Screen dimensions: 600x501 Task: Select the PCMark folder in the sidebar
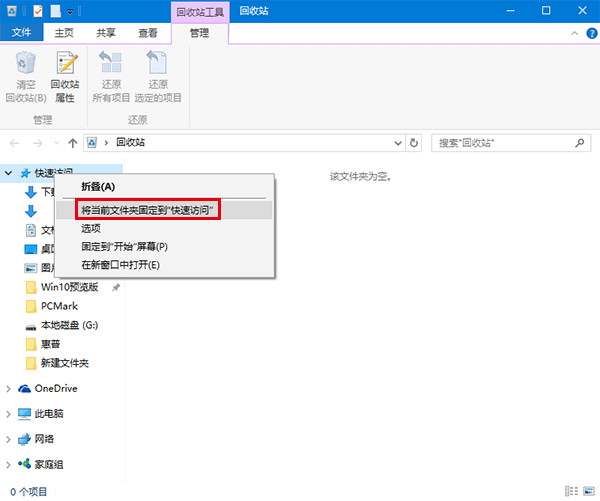(x=59, y=306)
